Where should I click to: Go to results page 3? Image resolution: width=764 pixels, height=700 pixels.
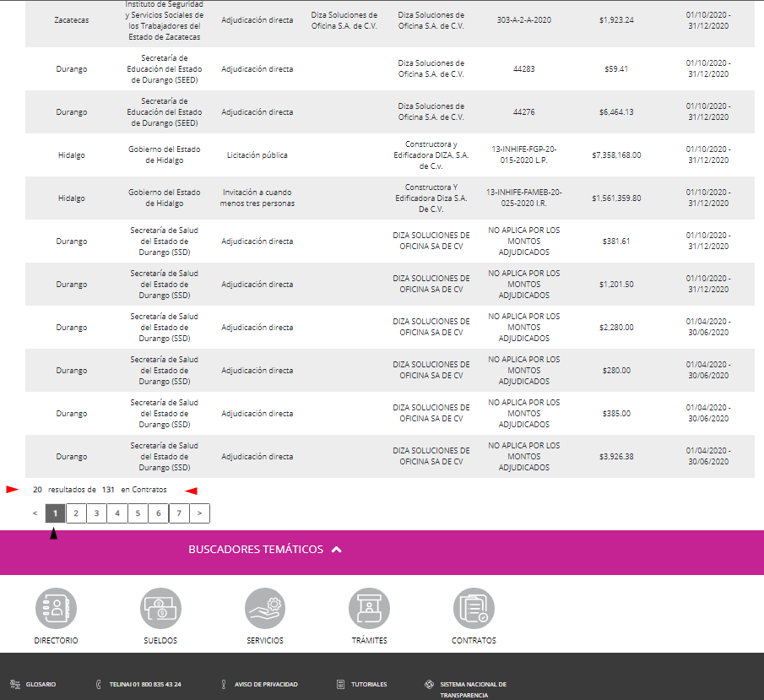(x=96, y=513)
